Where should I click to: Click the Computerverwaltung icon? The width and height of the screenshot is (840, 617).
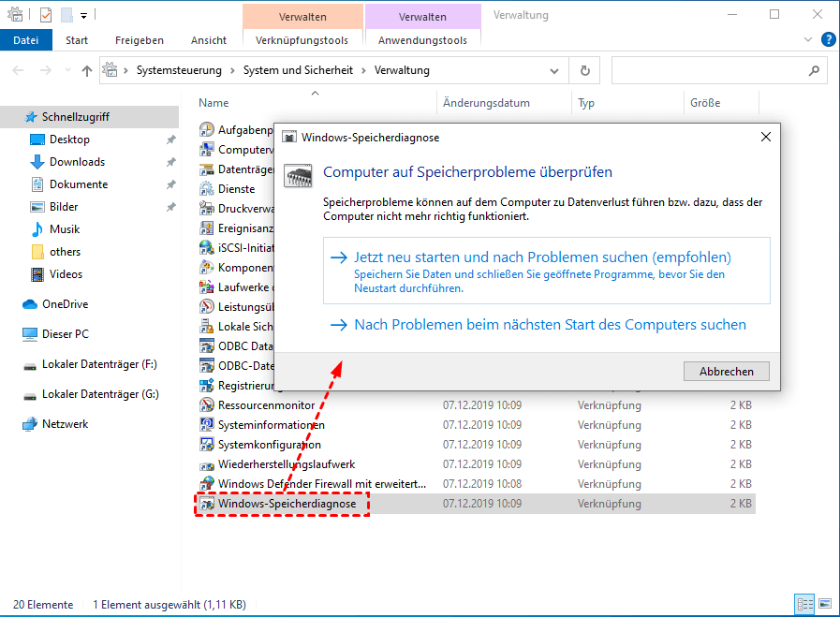[x=207, y=150]
